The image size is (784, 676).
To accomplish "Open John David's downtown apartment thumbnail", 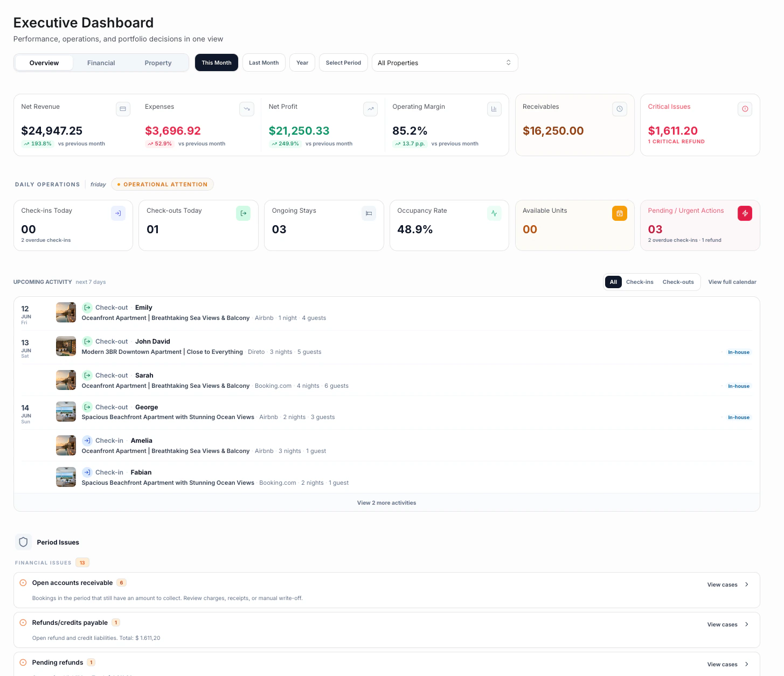I will pos(66,346).
